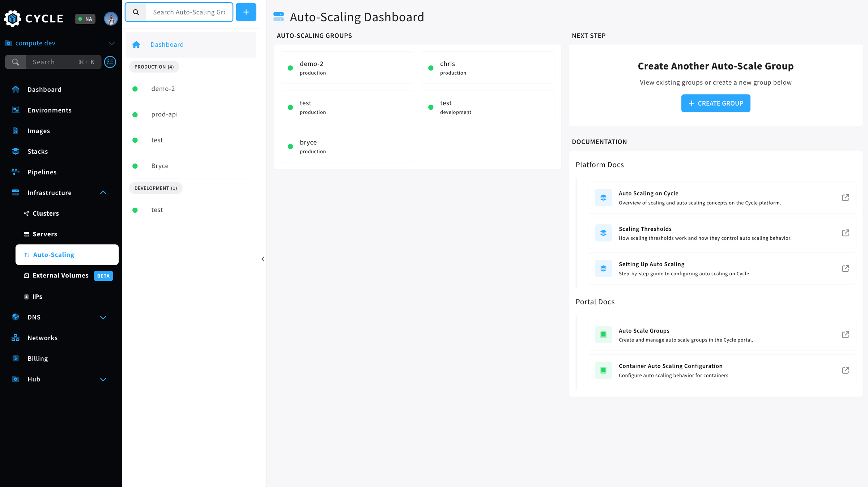Screen dimensions: 868x487
Task: Open the demo-2 production group card
Action: pos(347,68)
